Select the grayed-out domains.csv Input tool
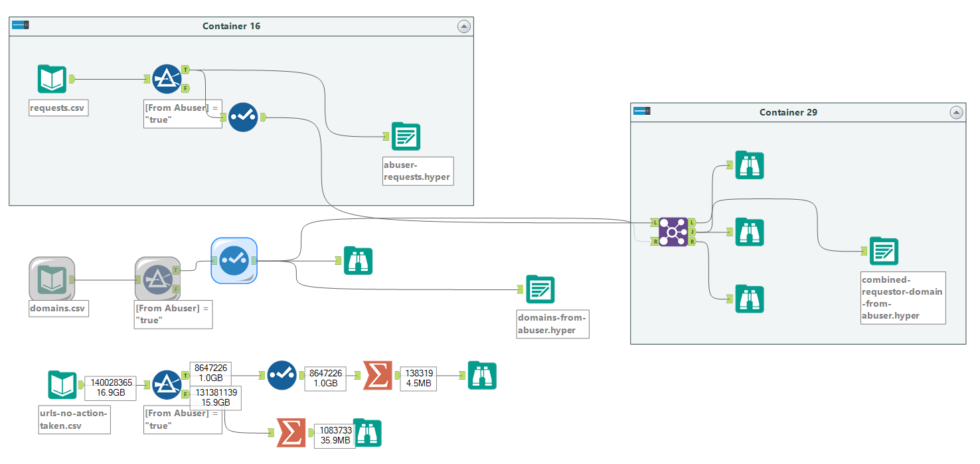The width and height of the screenshot is (980, 464). click(50, 279)
